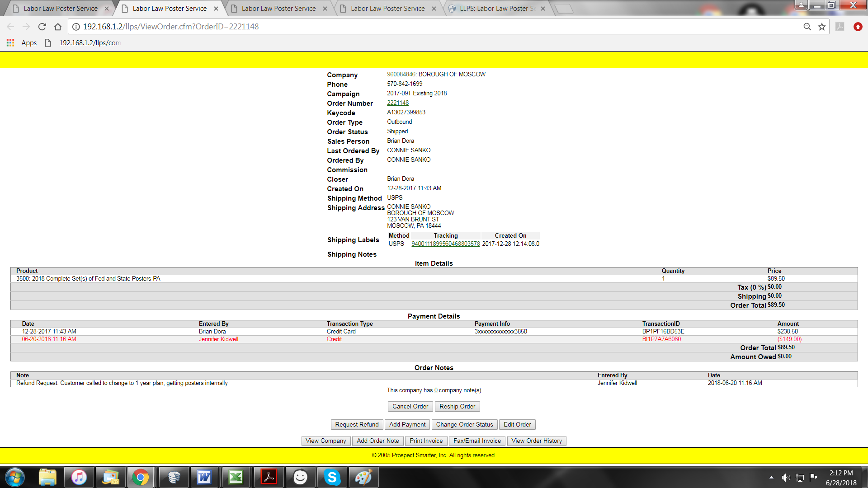Screen dimensions: 868x488
Task: Click the Adobe Acrobat taskbar icon
Action: pyautogui.click(x=269, y=477)
